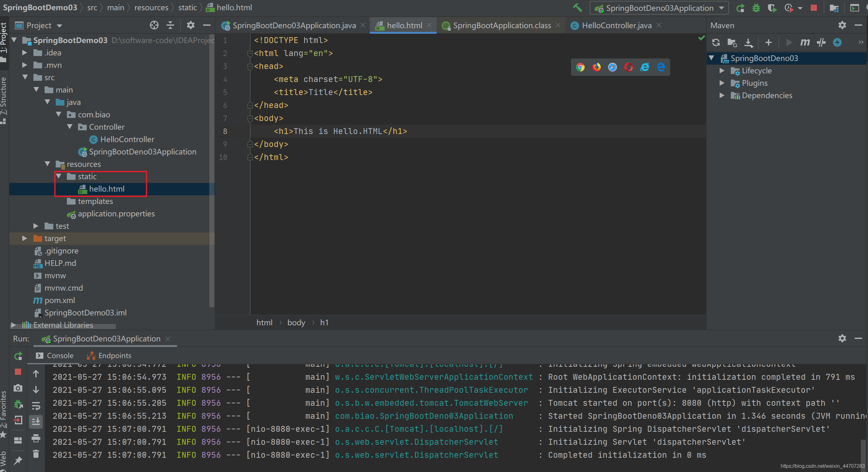Collapse all nodes in the Project panel
The image size is (868, 472).
pyautogui.click(x=170, y=25)
